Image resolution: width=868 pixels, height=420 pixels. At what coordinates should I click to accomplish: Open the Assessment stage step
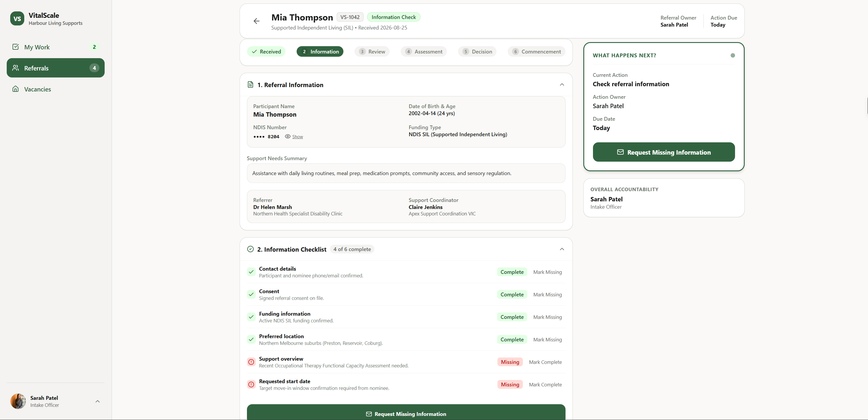(423, 51)
